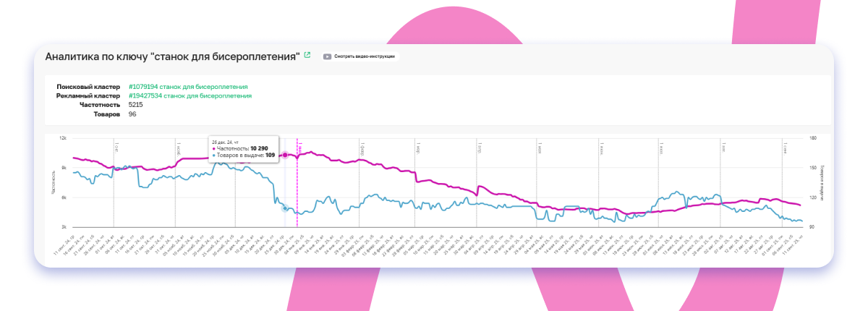Click the 1 мая month marker line
Image resolution: width=868 pixels, height=311 pixels.
(x=537, y=188)
